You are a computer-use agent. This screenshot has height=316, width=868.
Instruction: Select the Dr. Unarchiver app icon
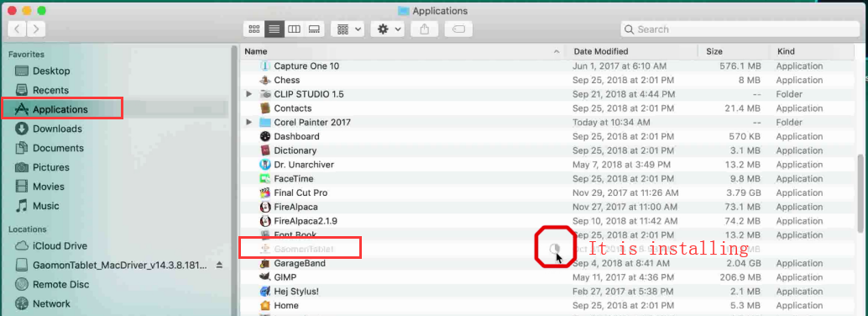[x=264, y=165]
